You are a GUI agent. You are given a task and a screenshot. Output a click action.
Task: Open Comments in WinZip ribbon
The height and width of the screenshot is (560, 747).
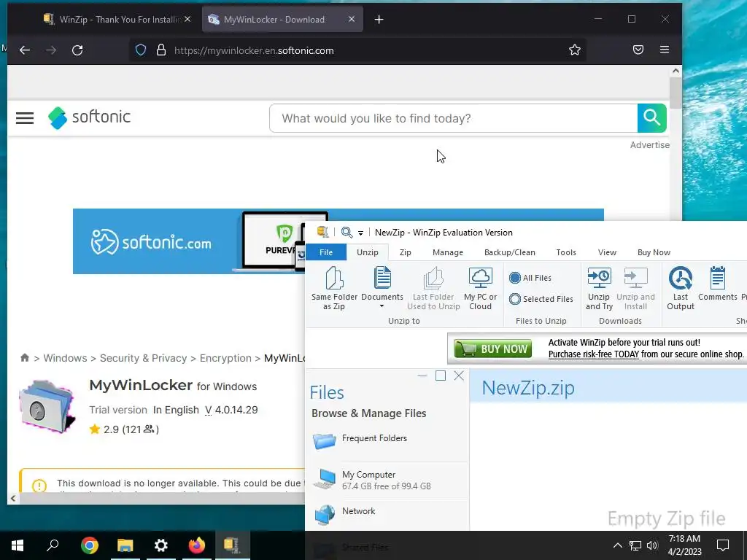point(718,284)
